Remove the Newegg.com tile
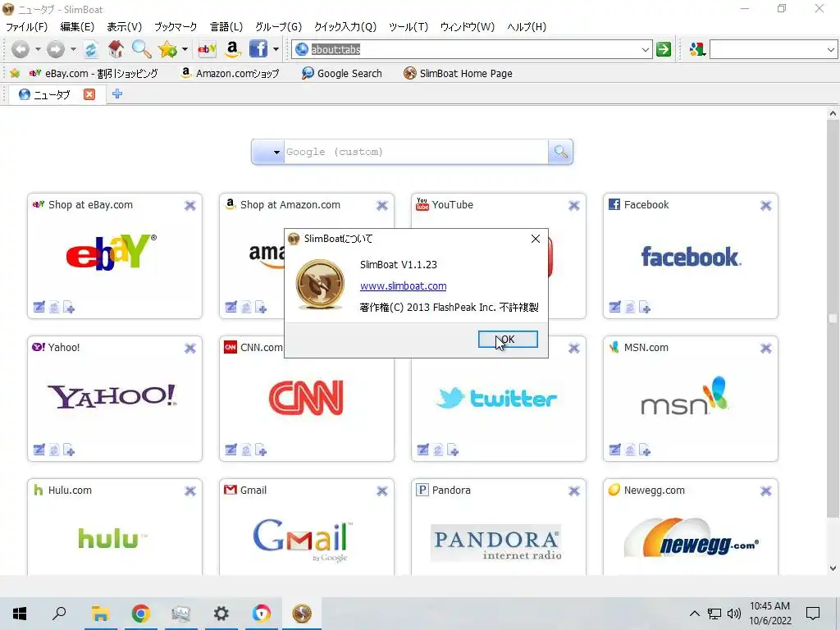Viewport: 840px width, 630px height. tap(766, 491)
